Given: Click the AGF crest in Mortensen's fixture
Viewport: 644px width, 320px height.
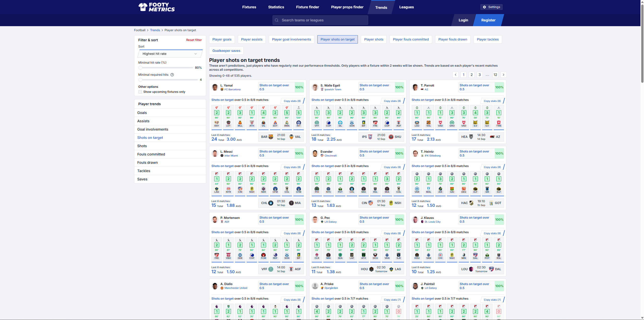Looking at the screenshot, I should [x=291, y=269].
